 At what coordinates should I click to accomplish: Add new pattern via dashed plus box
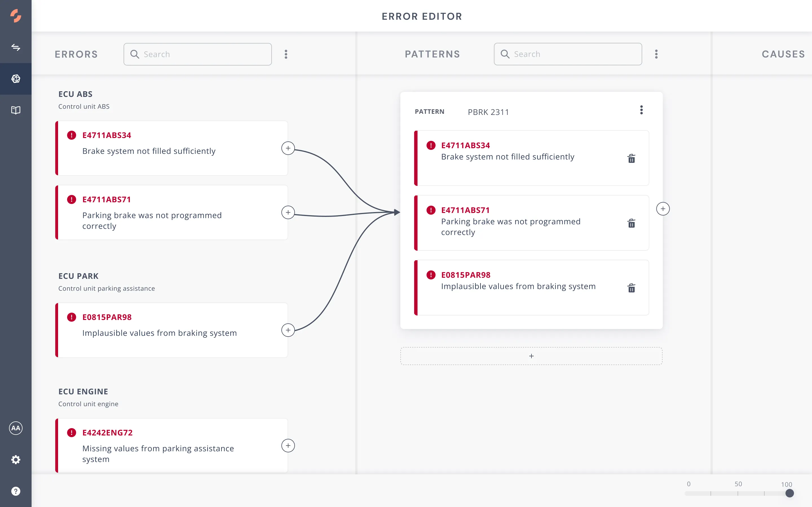(x=531, y=356)
